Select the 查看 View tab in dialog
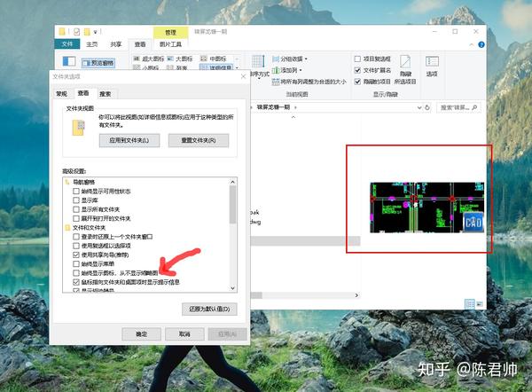This screenshot has width=532, height=392. 83,93
